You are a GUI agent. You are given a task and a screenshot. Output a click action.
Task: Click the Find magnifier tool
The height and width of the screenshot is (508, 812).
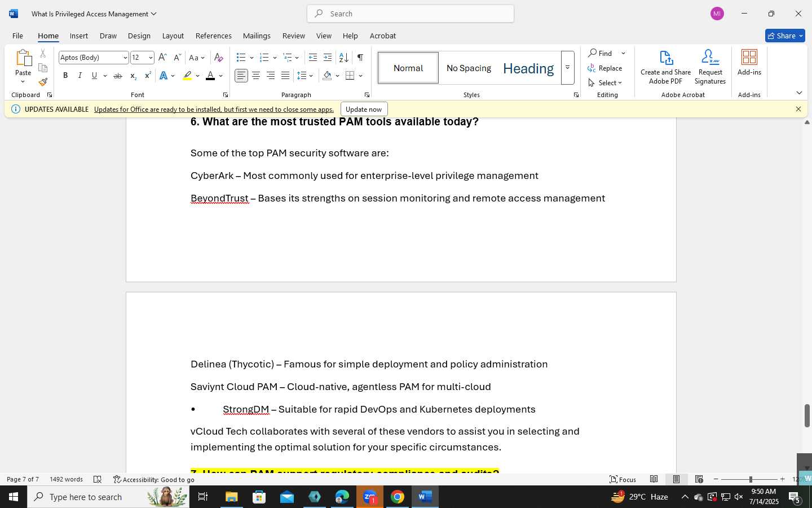pyautogui.click(x=600, y=53)
